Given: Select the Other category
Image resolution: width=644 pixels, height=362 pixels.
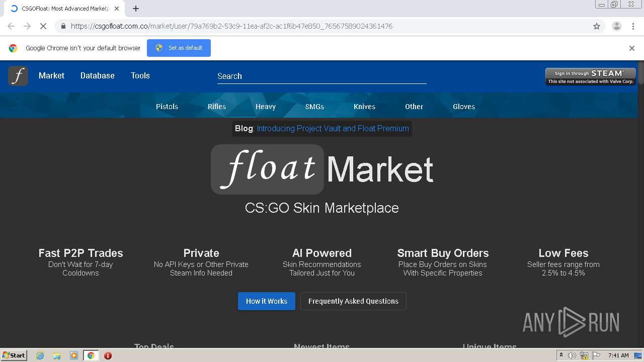Looking at the screenshot, I should click(x=414, y=107).
